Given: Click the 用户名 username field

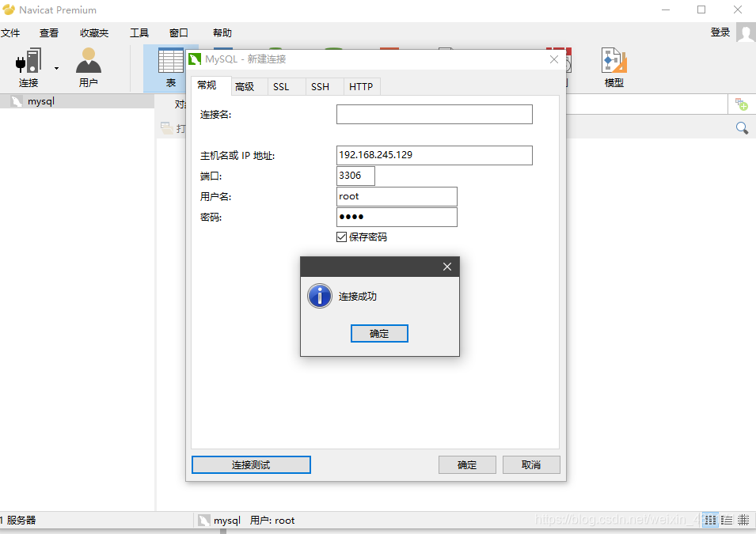Looking at the screenshot, I should 397,197.
